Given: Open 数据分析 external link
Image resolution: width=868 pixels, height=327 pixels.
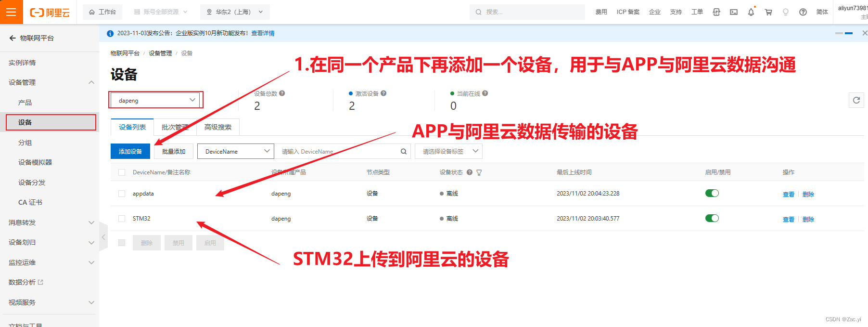Looking at the screenshot, I should click(x=26, y=282).
